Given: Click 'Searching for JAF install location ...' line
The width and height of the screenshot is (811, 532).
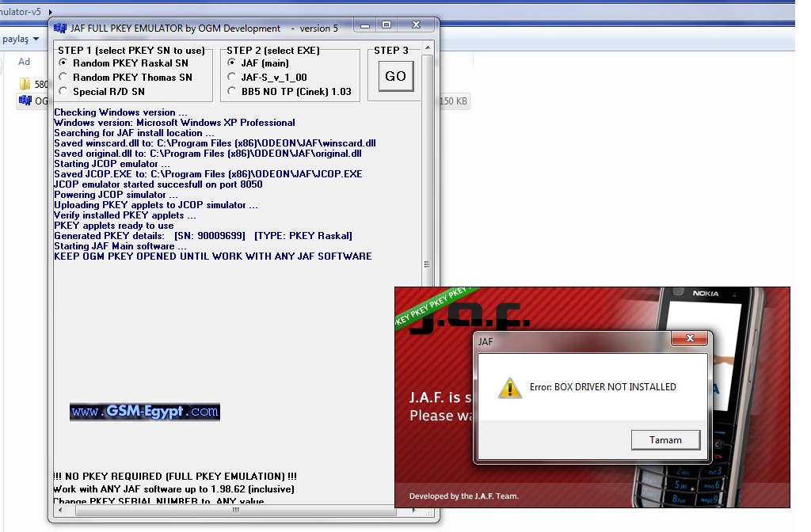Looking at the screenshot, I should [134, 133].
